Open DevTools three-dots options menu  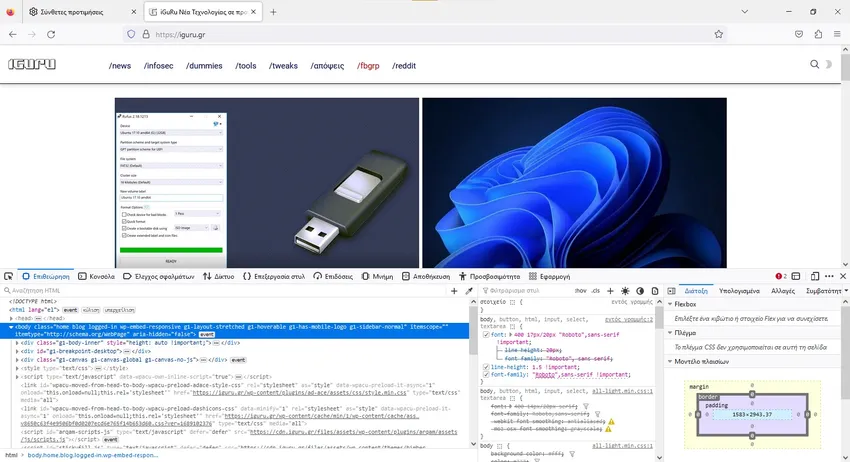pos(829,277)
